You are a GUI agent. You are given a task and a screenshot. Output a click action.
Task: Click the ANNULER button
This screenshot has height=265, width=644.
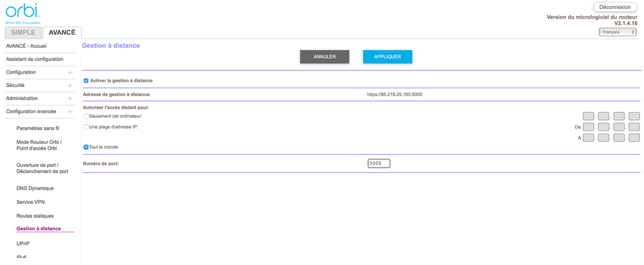[324, 57]
